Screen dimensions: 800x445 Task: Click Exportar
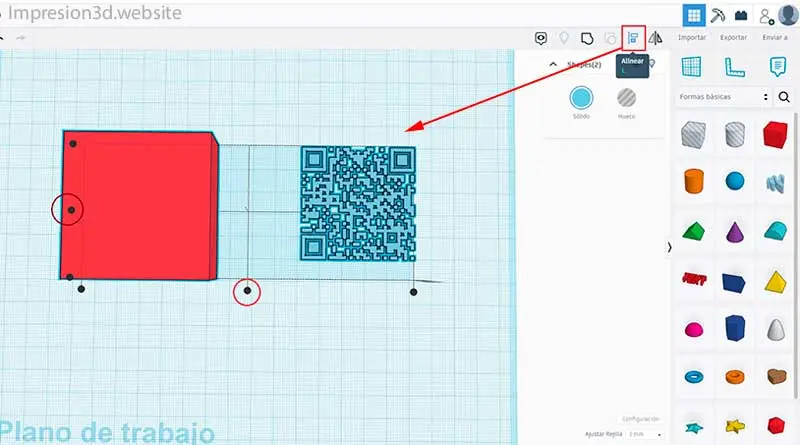point(733,37)
